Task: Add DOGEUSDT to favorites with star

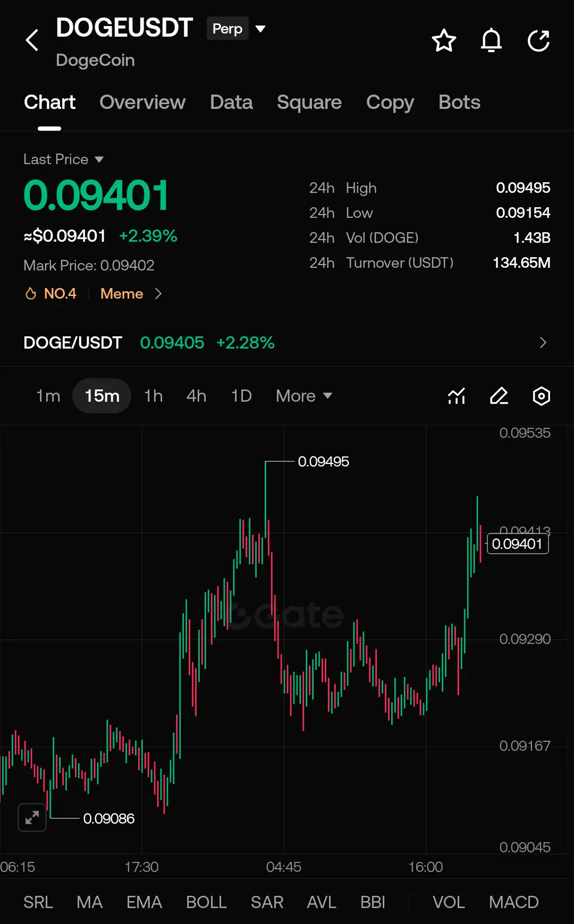Action: tap(444, 40)
